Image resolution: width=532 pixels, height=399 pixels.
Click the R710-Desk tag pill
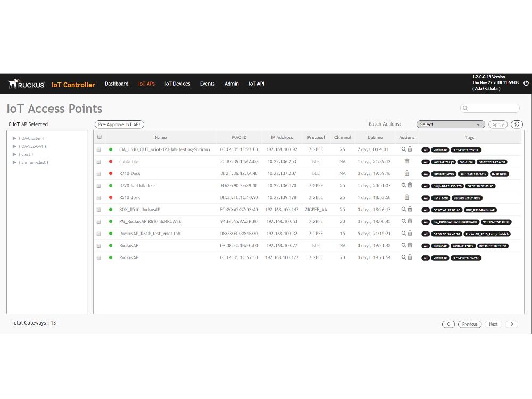[x=499, y=174]
